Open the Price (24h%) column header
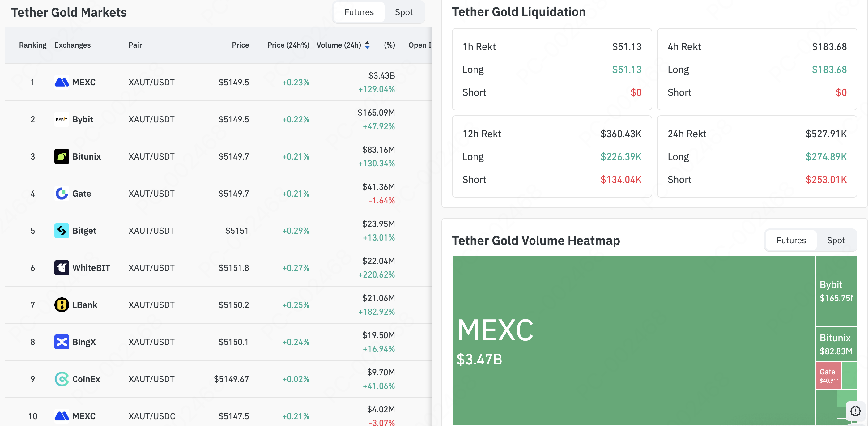868x426 pixels. pyautogui.click(x=288, y=45)
